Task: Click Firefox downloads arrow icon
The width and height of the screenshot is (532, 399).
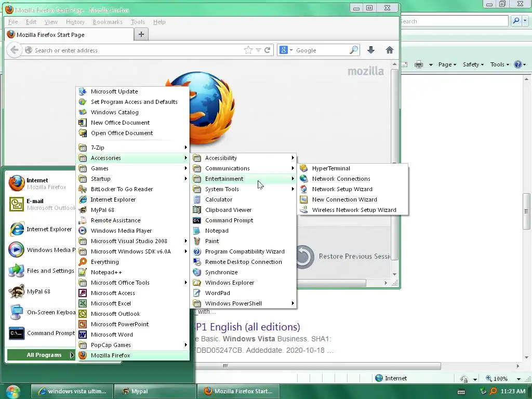Action: 371,50
